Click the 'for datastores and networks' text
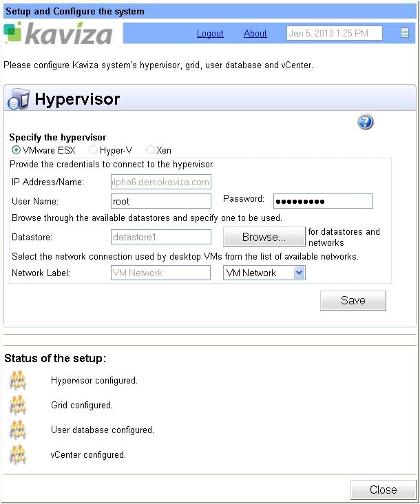This screenshot has width=420, height=504. (x=344, y=237)
